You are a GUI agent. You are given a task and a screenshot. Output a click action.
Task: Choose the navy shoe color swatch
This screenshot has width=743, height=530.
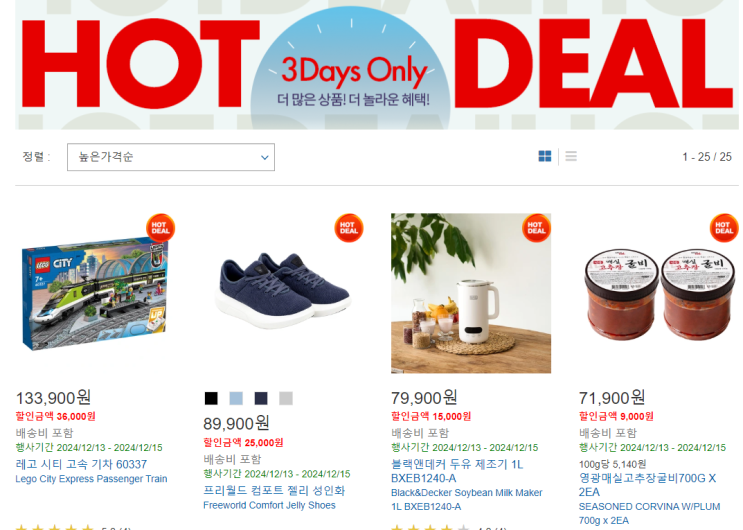click(261, 398)
